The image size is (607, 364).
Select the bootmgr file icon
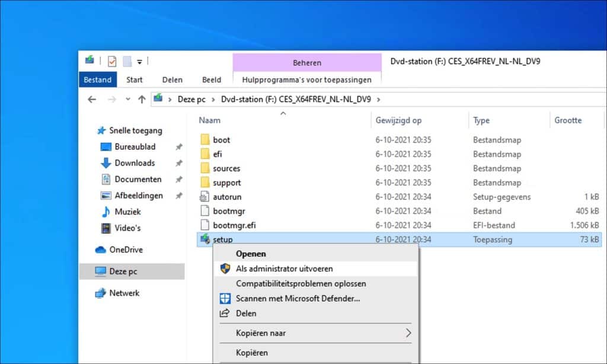tap(205, 210)
